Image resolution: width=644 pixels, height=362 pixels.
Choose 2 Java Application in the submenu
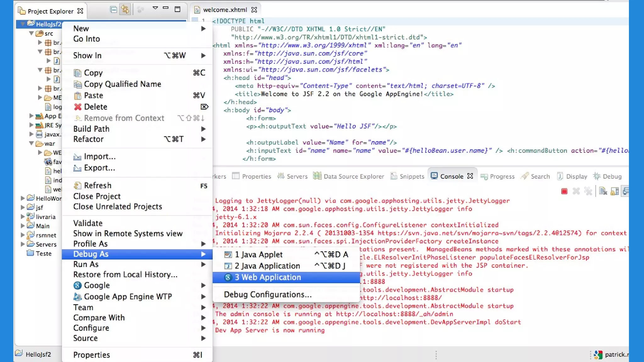click(267, 266)
